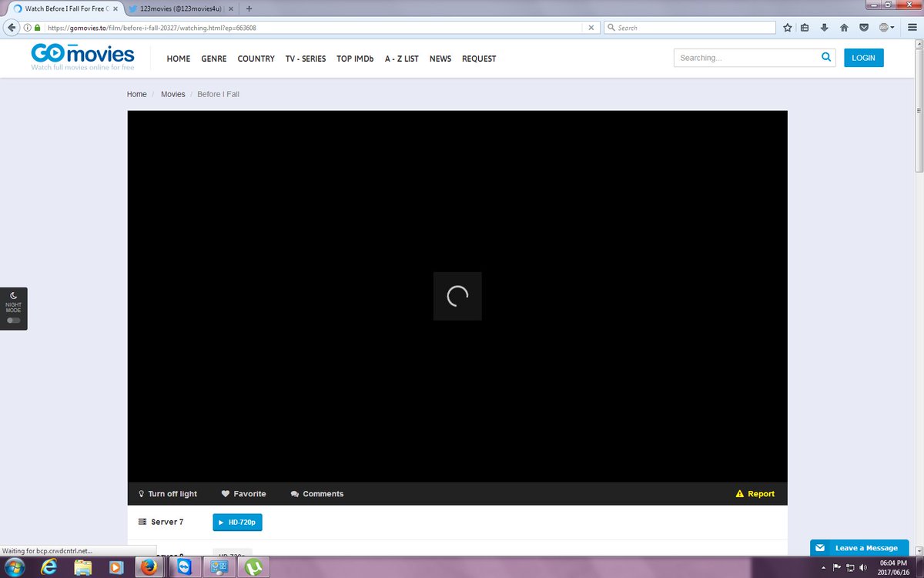Open the A - Z LIST page
The width and height of the screenshot is (924, 578).
[402, 59]
